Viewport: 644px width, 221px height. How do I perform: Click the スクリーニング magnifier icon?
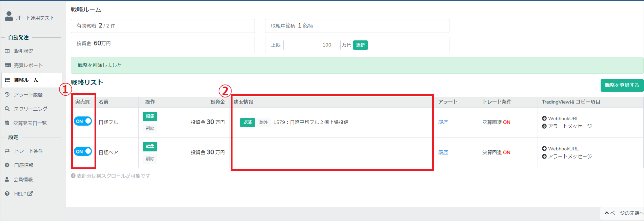7,109
